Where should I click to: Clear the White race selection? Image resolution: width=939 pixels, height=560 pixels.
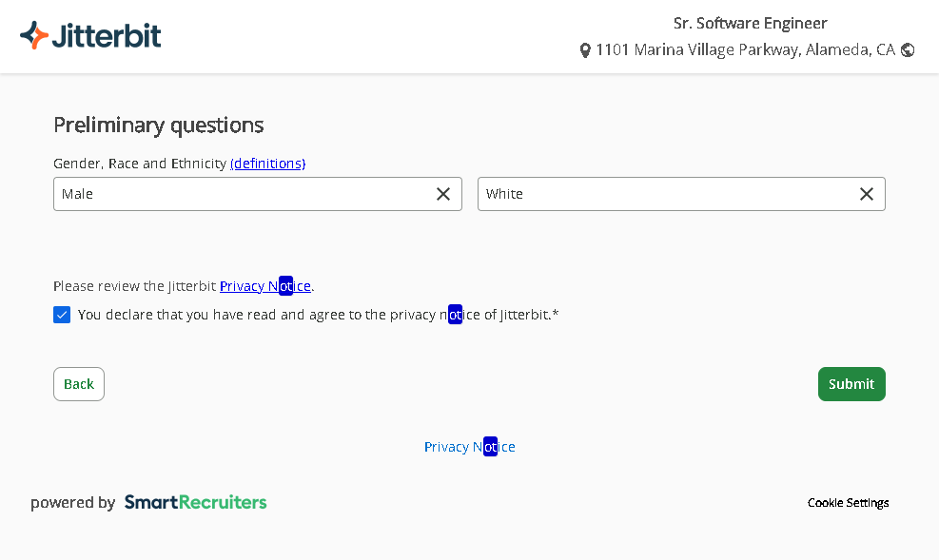click(x=867, y=194)
